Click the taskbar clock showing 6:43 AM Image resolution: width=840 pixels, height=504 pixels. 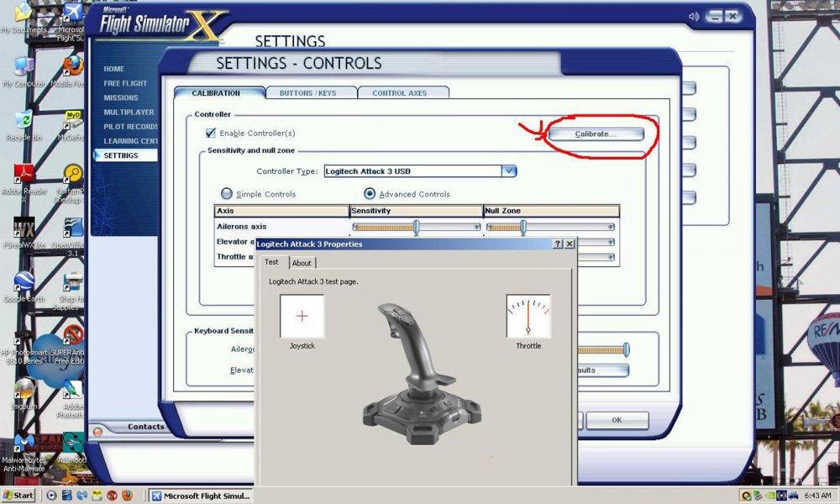coord(817,496)
